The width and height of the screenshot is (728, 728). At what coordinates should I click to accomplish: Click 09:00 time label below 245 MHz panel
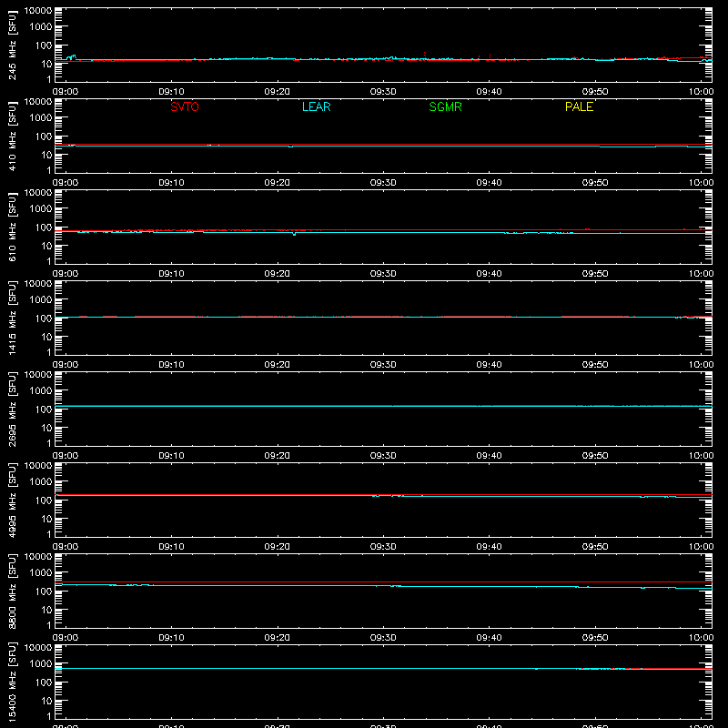[x=65, y=92]
